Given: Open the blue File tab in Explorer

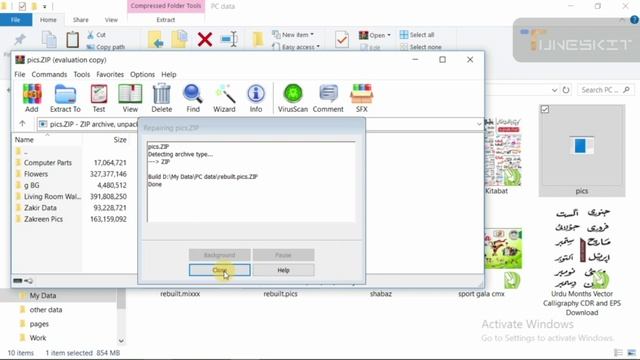Looking at the screenshot, I should click(16, 20).
